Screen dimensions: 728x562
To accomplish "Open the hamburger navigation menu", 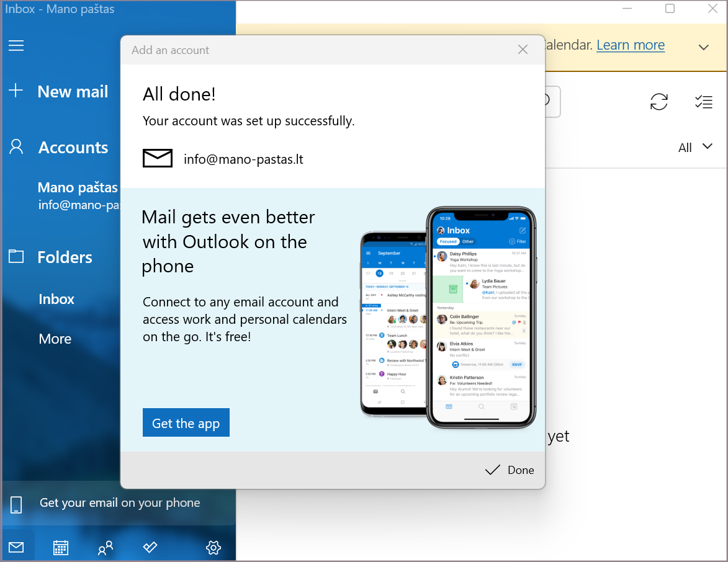I will (x=16, y=46).
